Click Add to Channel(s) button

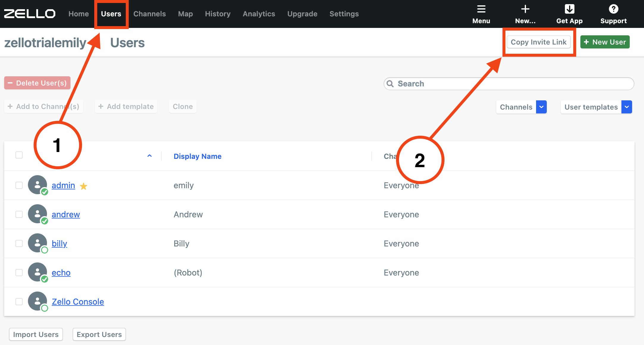[x=43, y=107]
